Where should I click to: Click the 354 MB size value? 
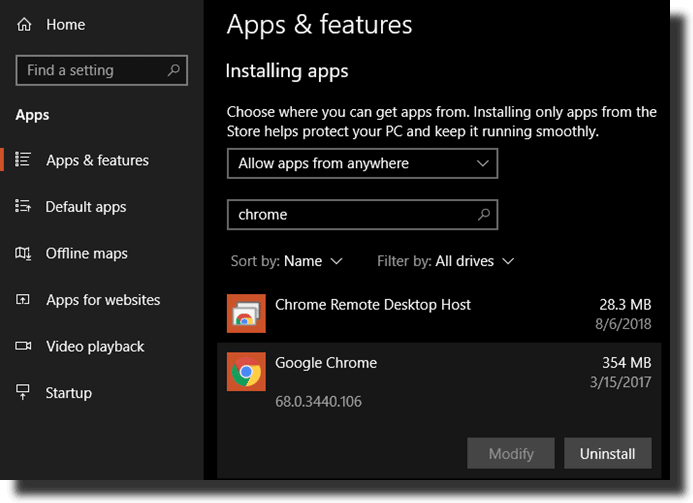click(627, 363)
